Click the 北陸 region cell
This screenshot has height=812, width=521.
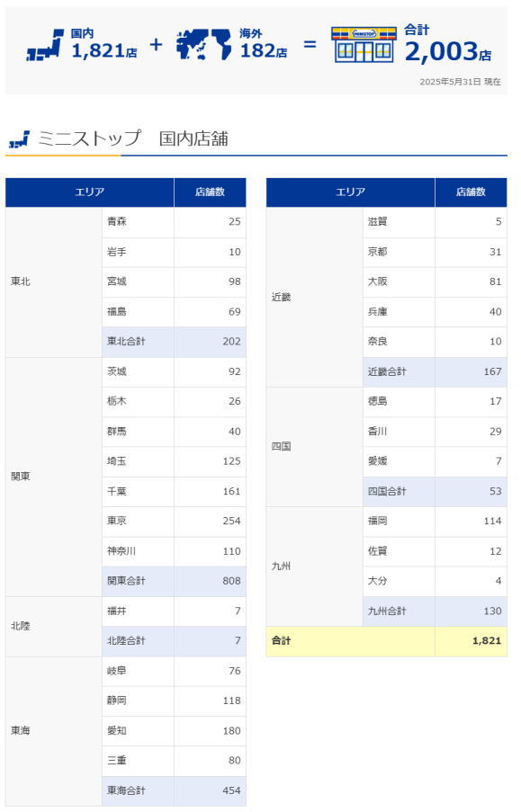click(53, 626)
